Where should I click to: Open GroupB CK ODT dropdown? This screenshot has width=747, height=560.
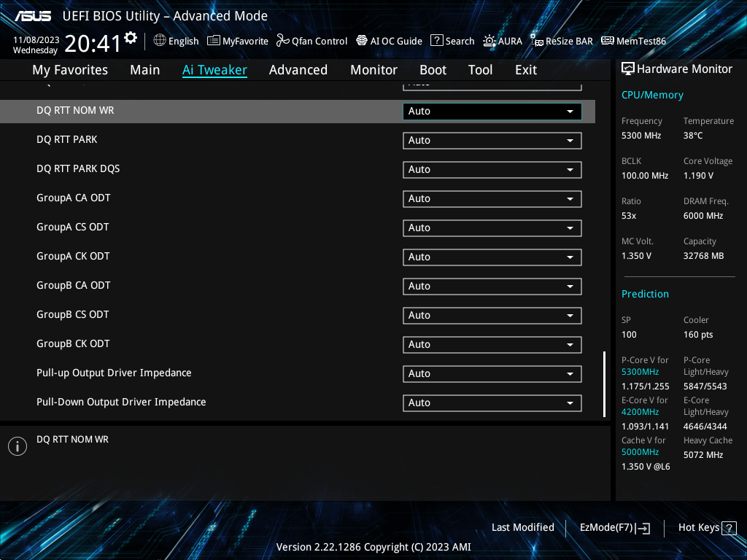pos(492,345)
